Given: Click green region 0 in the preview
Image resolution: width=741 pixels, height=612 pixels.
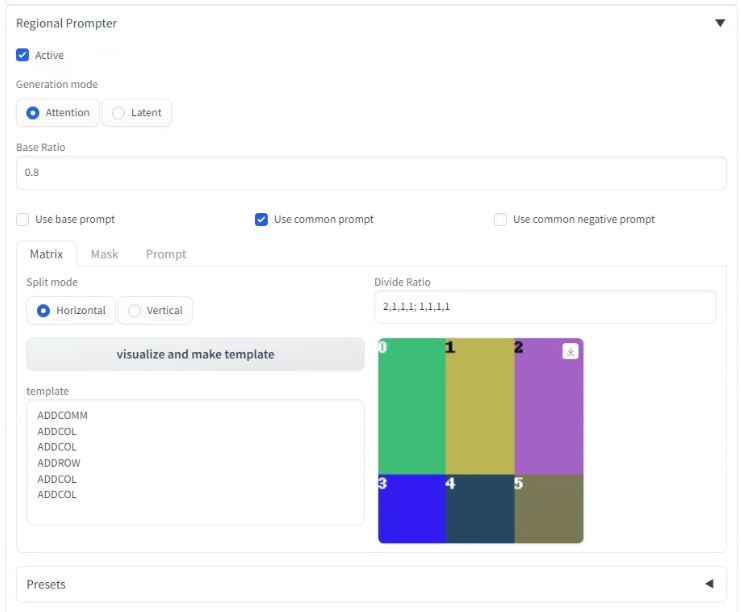Looking at the screenshot, I should click(412, 406).
